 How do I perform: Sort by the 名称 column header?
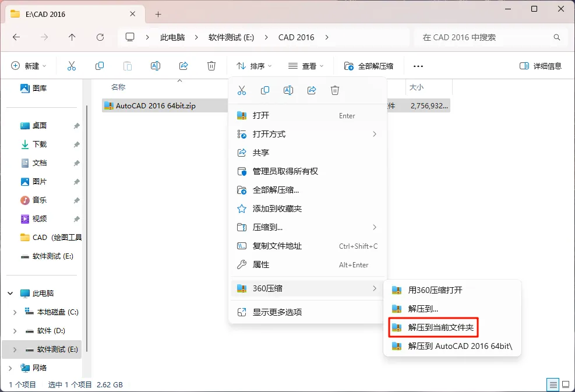(x=118, y=87)
